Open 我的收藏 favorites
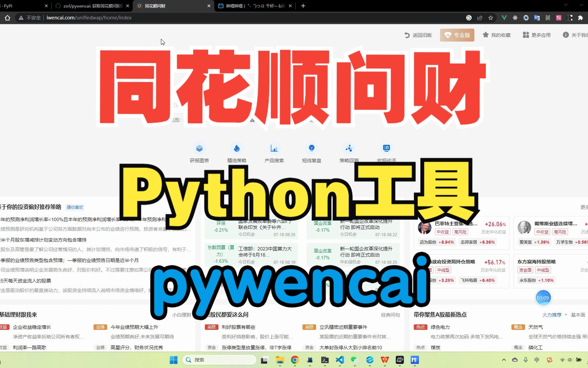 tap(497, 35)
